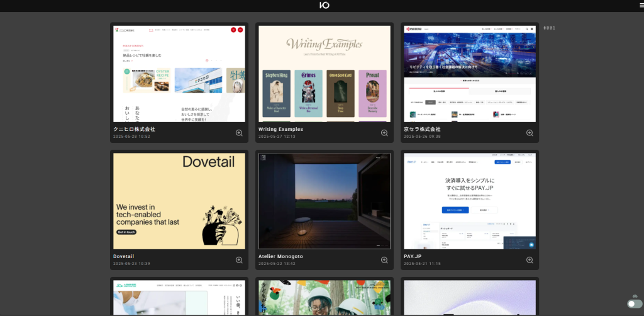Click the IO logo in the header
The image size is (644, 316).
[325, 5]
